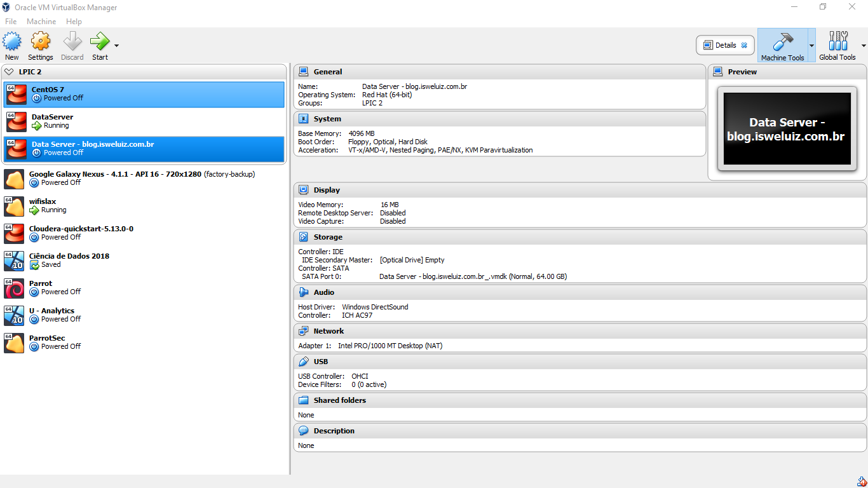Click the U - Analytics Windows 10 icon
The image size is (868, 488).
14,316
